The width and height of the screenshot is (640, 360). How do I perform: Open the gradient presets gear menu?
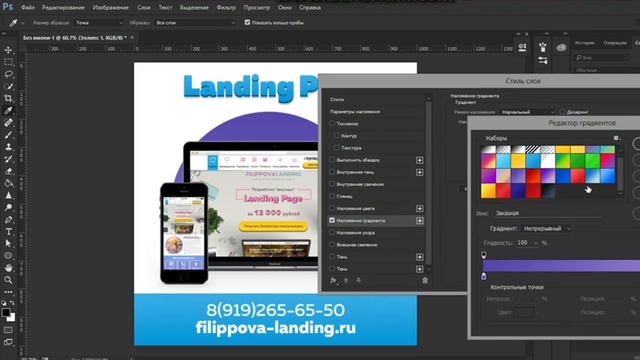pos(616,138)
